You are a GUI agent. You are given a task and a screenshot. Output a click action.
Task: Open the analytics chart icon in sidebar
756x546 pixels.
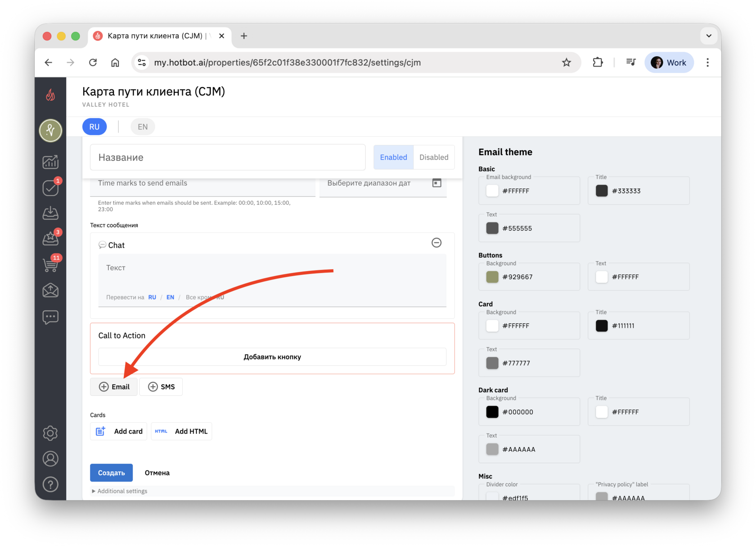coord(50,162)
